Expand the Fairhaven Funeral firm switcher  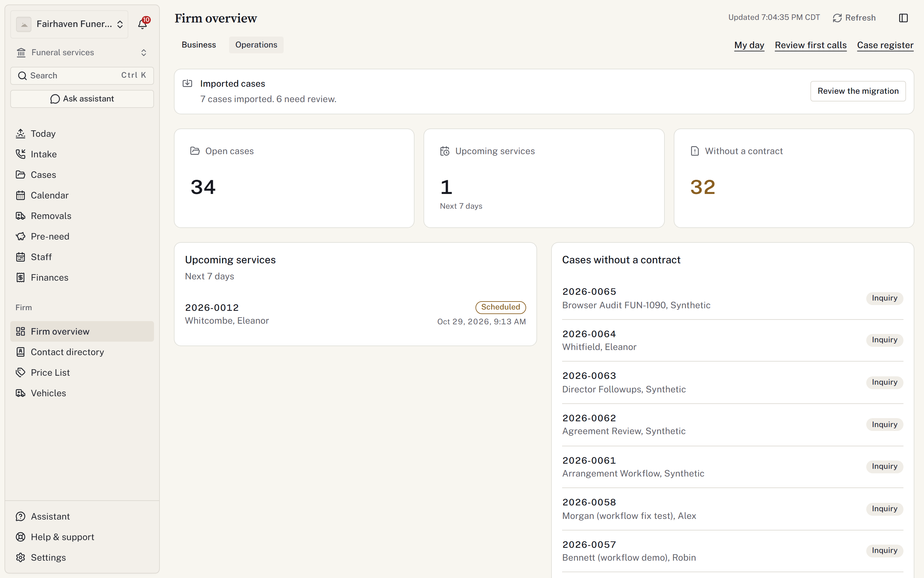(70, 24)
